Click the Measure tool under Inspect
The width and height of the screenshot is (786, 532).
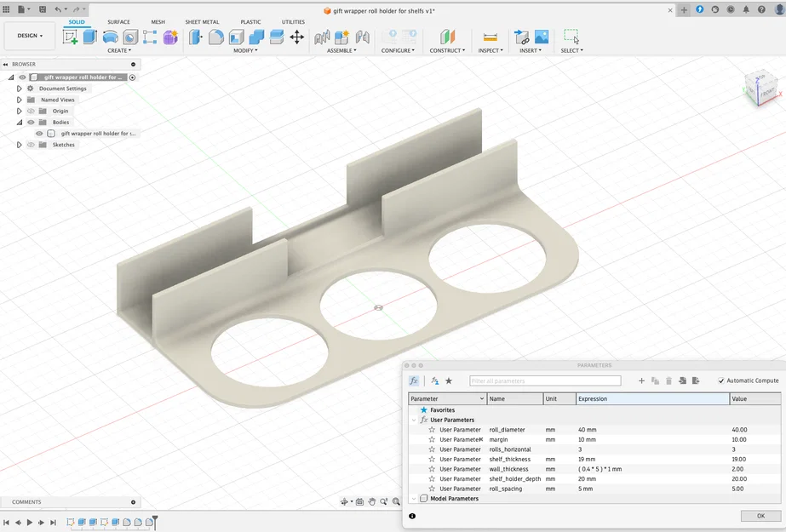[490, 37]
